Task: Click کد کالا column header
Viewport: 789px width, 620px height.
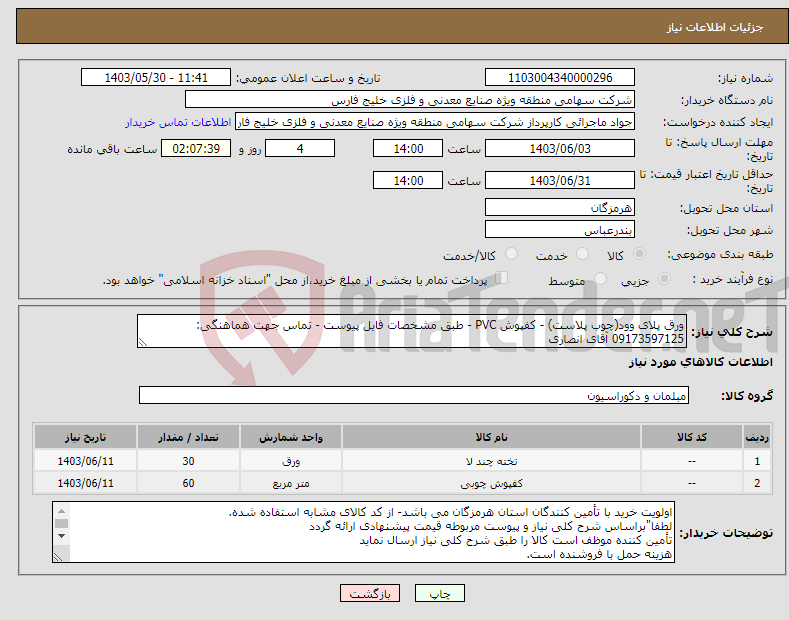Action: tap(691, 437)
